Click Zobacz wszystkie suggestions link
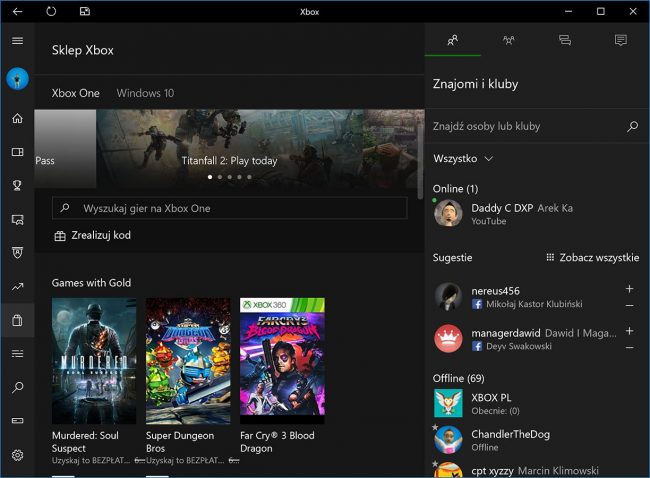 (593, 257)
